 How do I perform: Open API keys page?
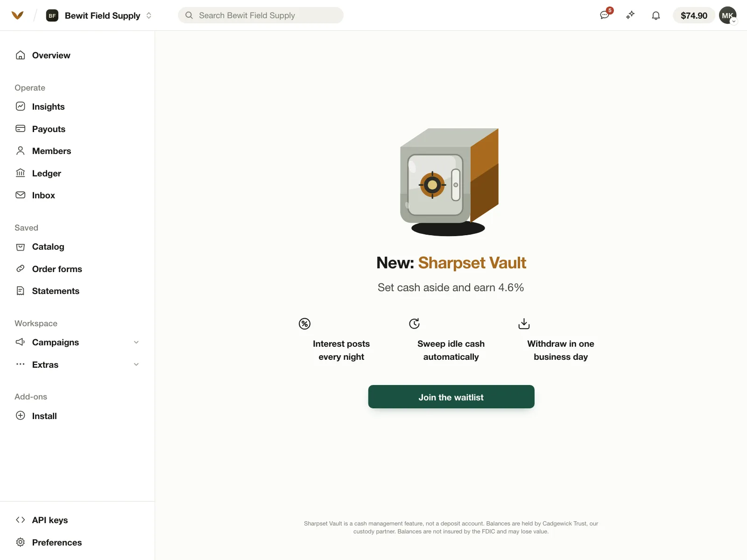coord(50,520)
